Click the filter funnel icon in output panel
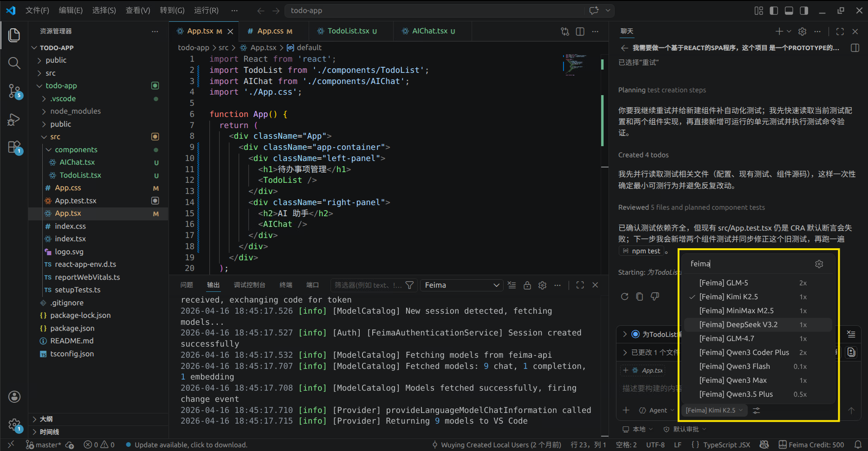The height and width of the screenshot is (451, 868). (x=409, y=285)
